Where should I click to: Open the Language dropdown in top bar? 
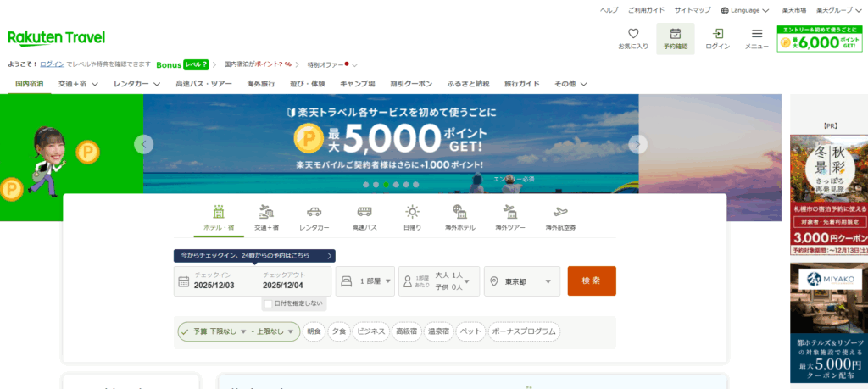744,10
